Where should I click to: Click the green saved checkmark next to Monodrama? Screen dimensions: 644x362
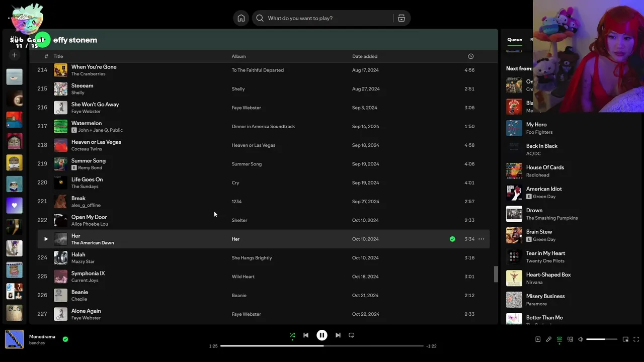coord(65,339)
